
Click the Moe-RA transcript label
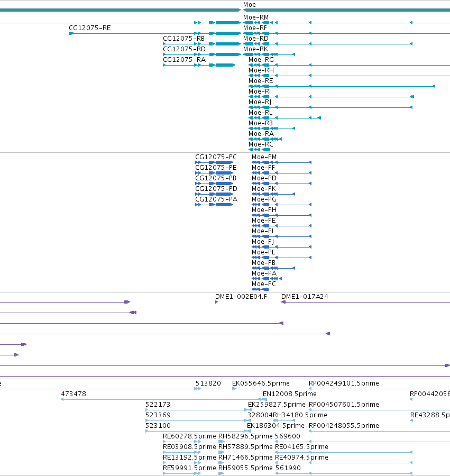tap(261, 134)
